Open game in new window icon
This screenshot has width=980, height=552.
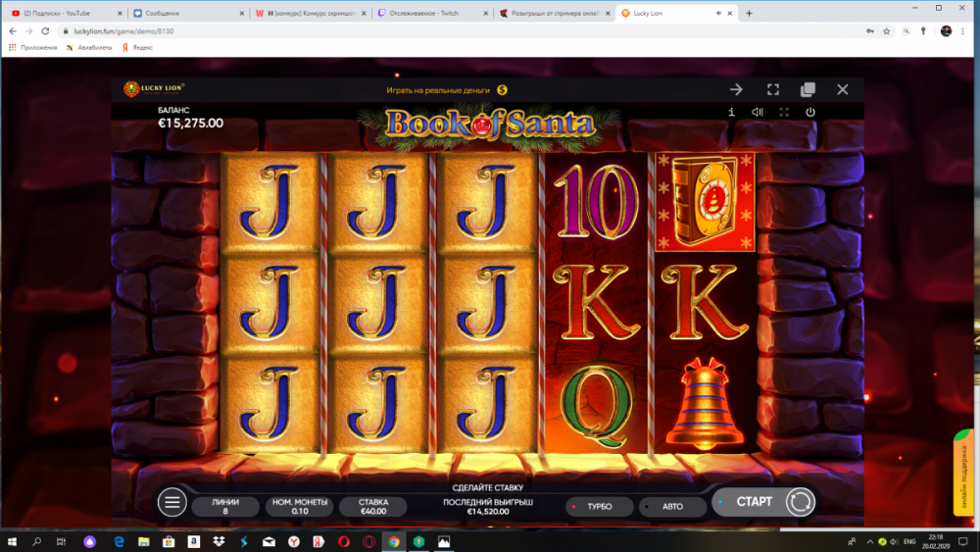point(808,89)
